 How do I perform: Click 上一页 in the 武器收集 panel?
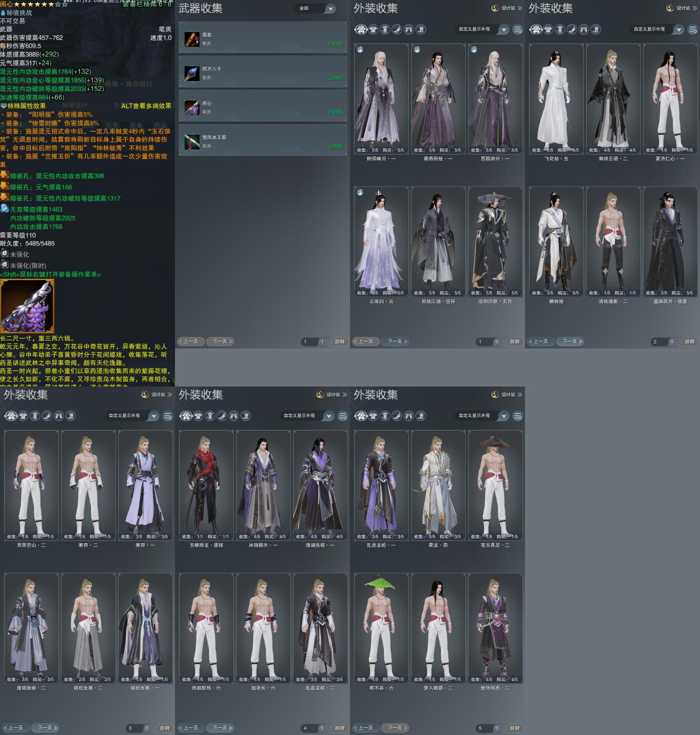190,341
